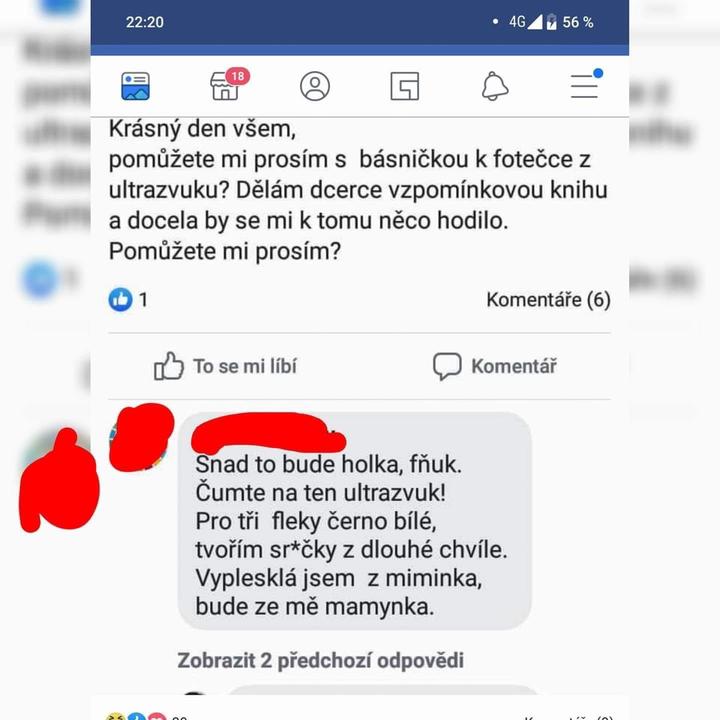The width and height of the screenshot is (720, 720).
Task: Tap the To se mi líbí like button
Action: click(x=225, y=366)
